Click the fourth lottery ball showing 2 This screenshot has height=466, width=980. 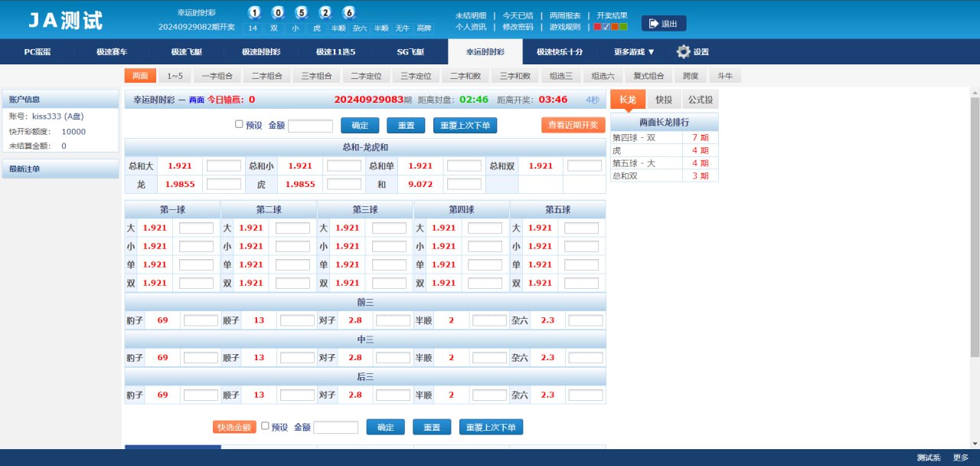[325, 13]
